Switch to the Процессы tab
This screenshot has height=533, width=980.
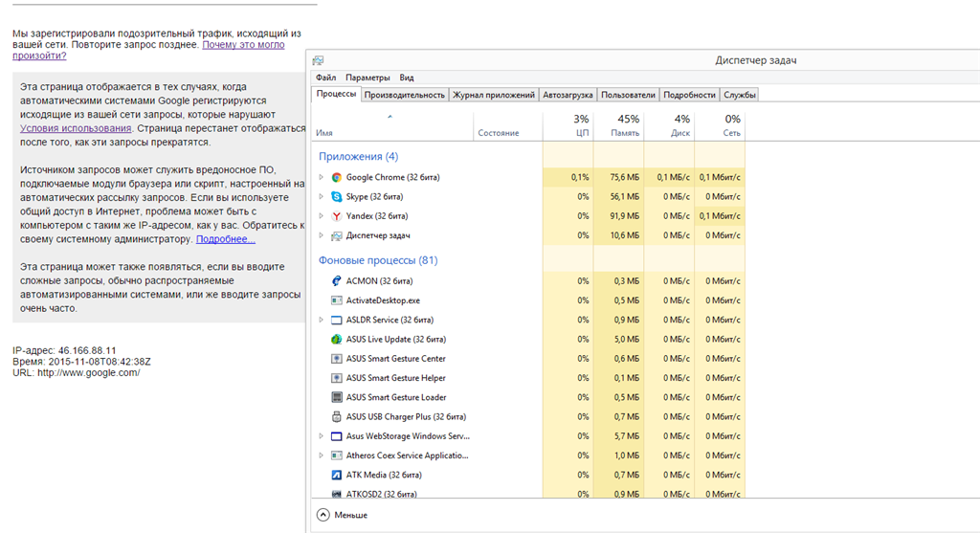336,95
